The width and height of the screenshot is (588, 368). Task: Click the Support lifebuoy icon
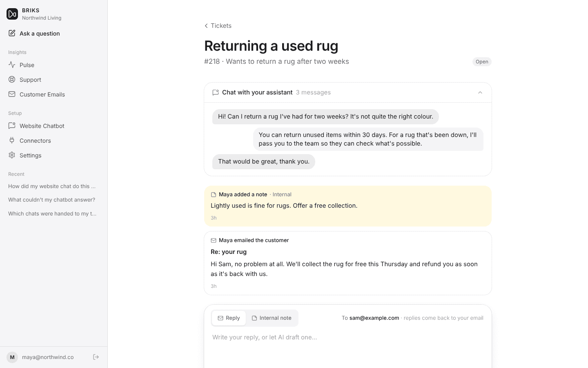pos(12,79)
